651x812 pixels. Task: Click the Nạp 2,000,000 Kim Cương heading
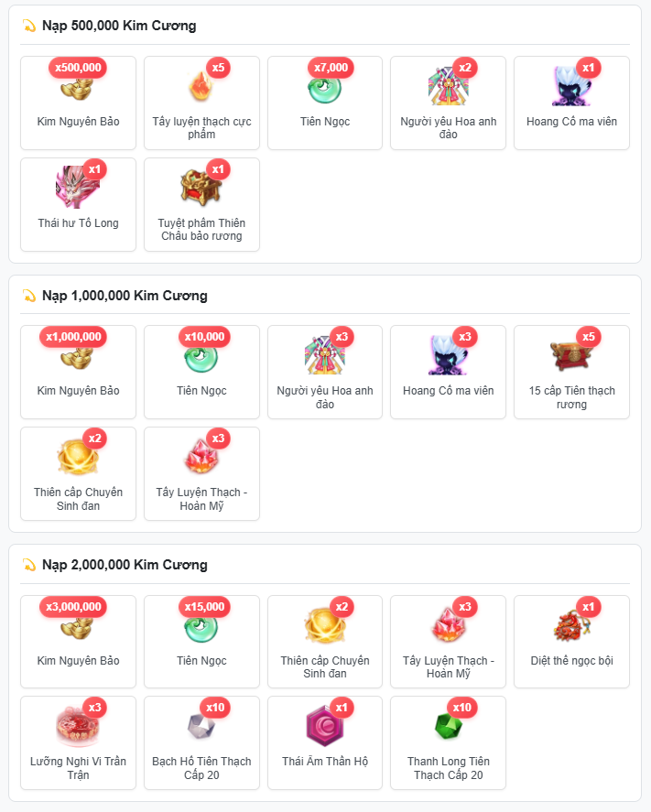point(125,565)
